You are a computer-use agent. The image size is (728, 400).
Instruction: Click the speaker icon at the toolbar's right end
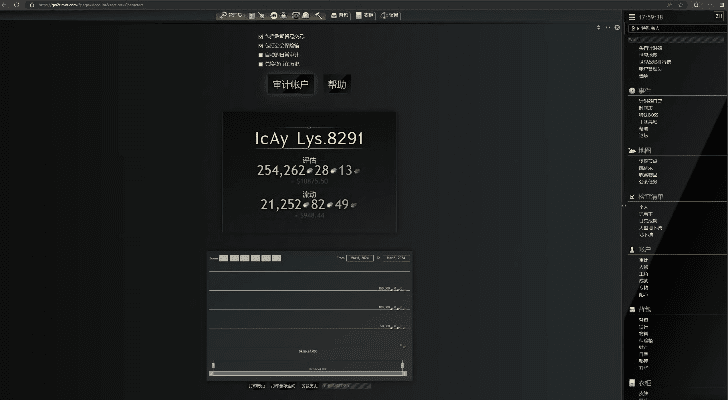[384, 16]
